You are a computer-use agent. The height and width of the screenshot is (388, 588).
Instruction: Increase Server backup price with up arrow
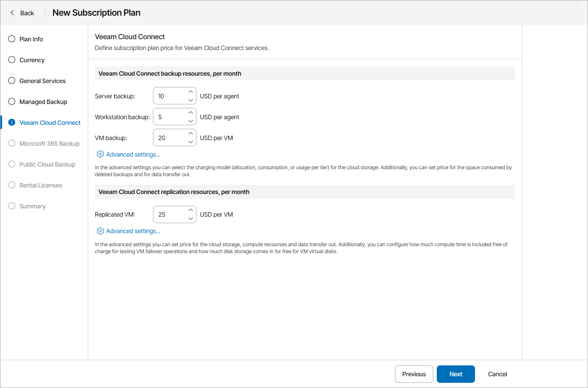pyautogui.click(x=191, y=92)
